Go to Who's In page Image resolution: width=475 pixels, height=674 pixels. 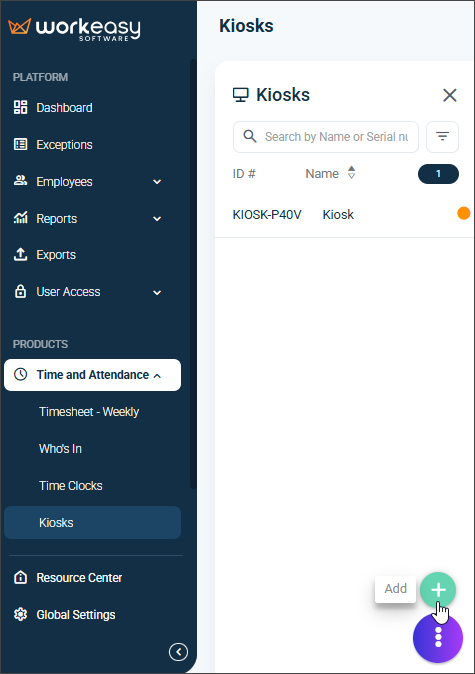60,449
